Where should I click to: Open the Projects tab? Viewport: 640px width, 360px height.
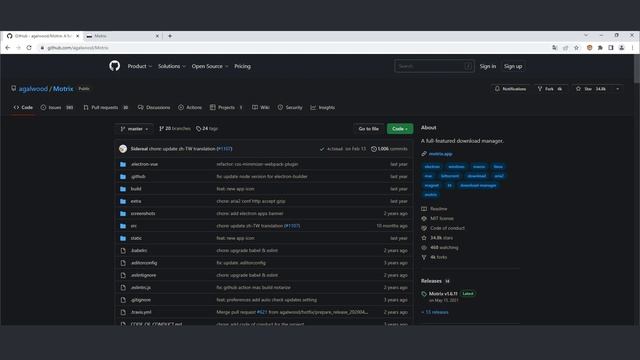coord(226,107)
